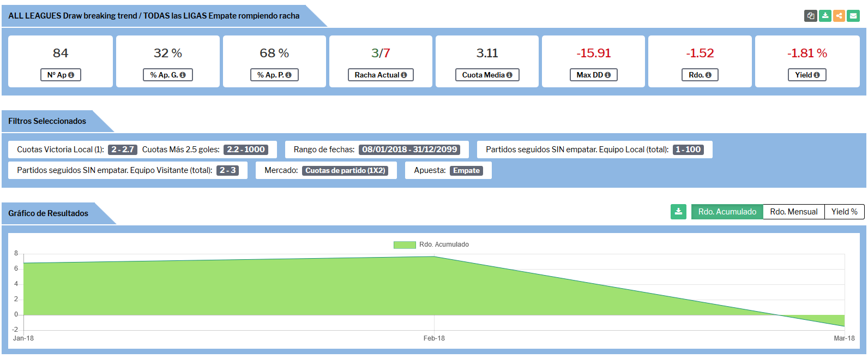Click the -15.91 max drawdown value
Screen dimensions: 868x358
[593, 53]
